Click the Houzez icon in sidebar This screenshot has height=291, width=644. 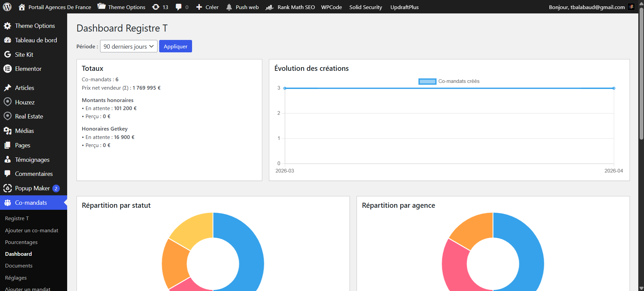[7, 102]
